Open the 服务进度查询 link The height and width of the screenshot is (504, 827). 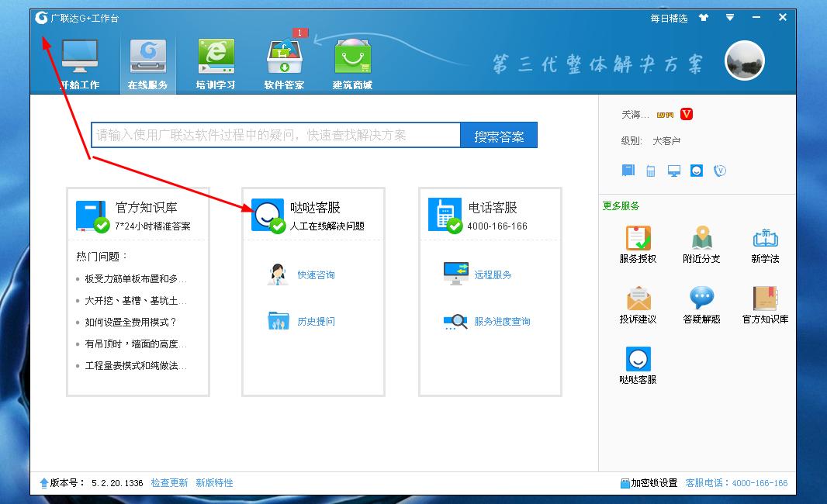tap(502, 321)
